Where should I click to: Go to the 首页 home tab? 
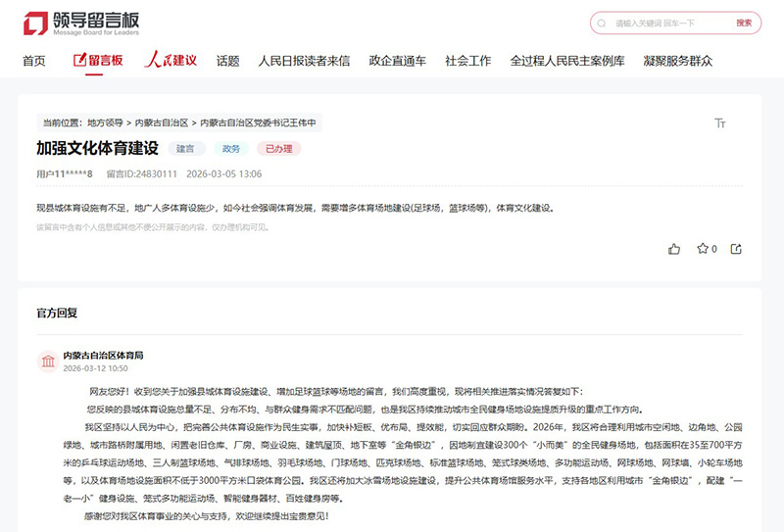(34, 61)
